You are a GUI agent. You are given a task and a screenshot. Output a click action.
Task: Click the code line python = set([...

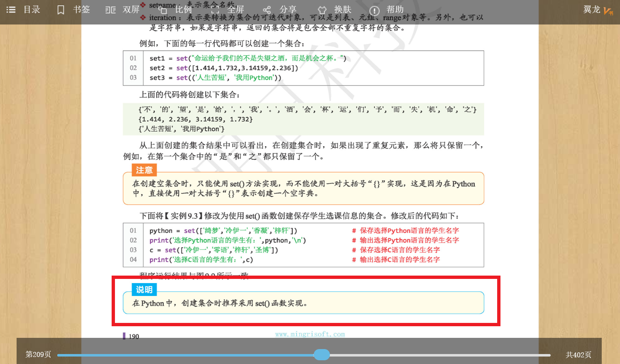(x=223, y=231)
